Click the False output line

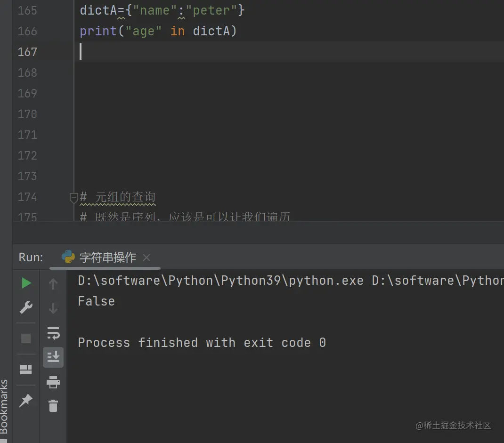pos(97,301)
